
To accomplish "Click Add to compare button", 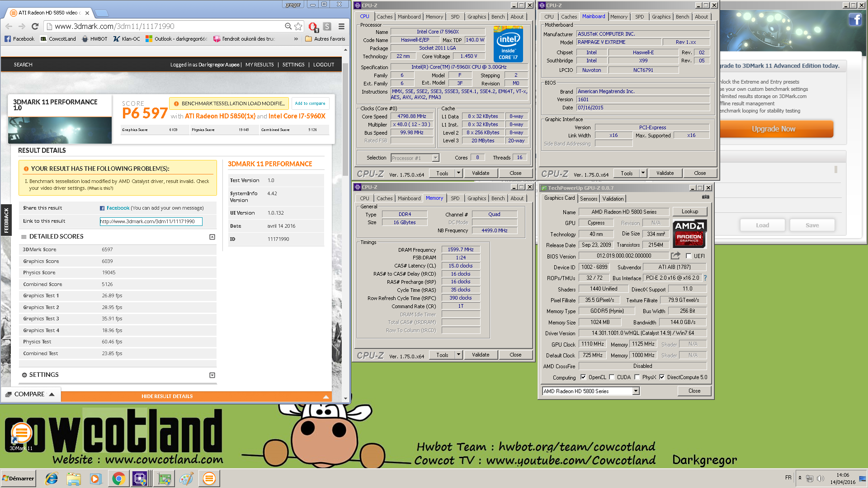I will tap(310, 103).
